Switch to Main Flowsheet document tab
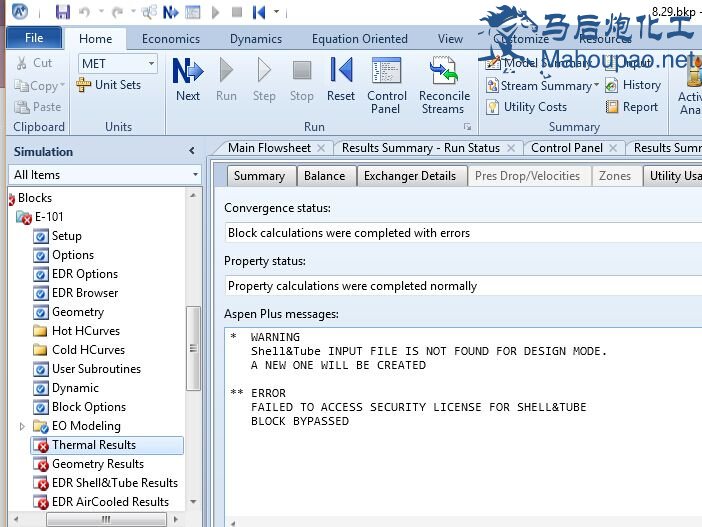702x527 pixels. [x=269, y=148]
